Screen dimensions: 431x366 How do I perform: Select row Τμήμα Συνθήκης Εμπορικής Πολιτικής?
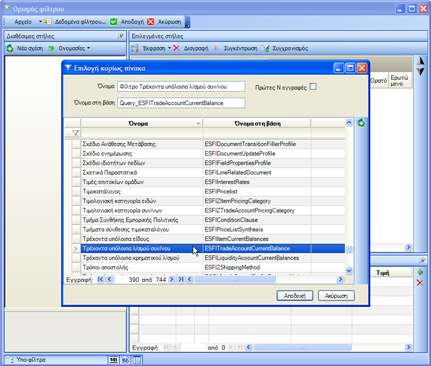pos(208,220)
